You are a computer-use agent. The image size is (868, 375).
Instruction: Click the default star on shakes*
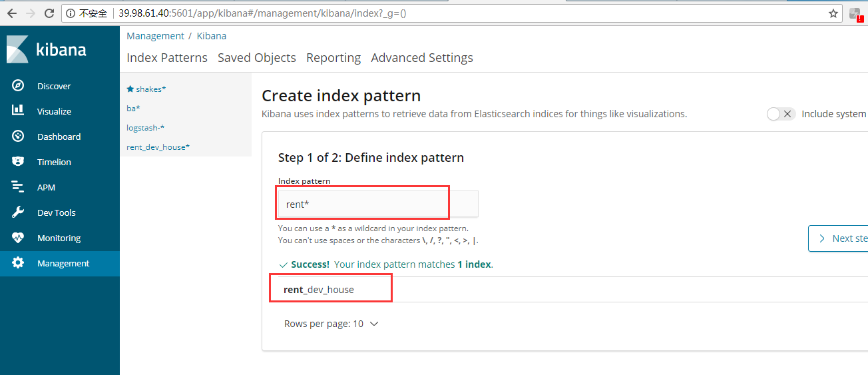coord(130,89)
